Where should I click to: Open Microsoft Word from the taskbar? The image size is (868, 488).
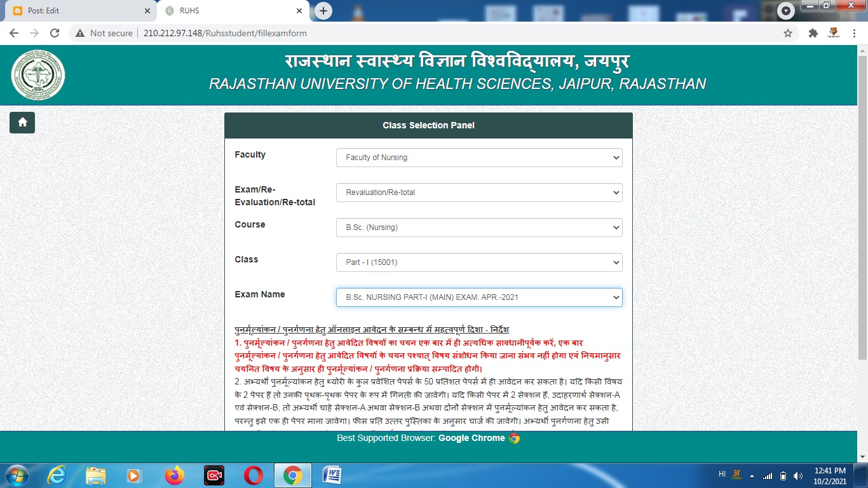click(x=332, y=475)
